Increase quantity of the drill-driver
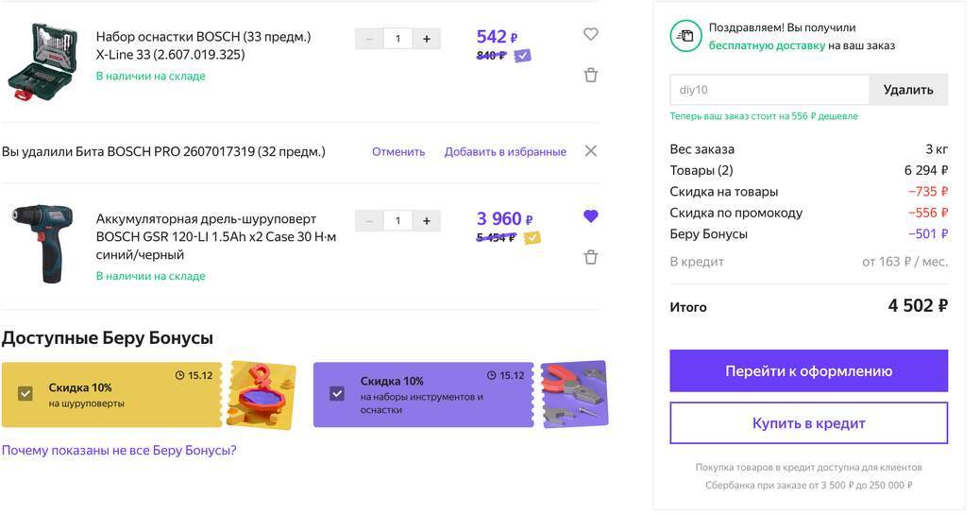This screenshot has height=515, width=980. (427, 221)
